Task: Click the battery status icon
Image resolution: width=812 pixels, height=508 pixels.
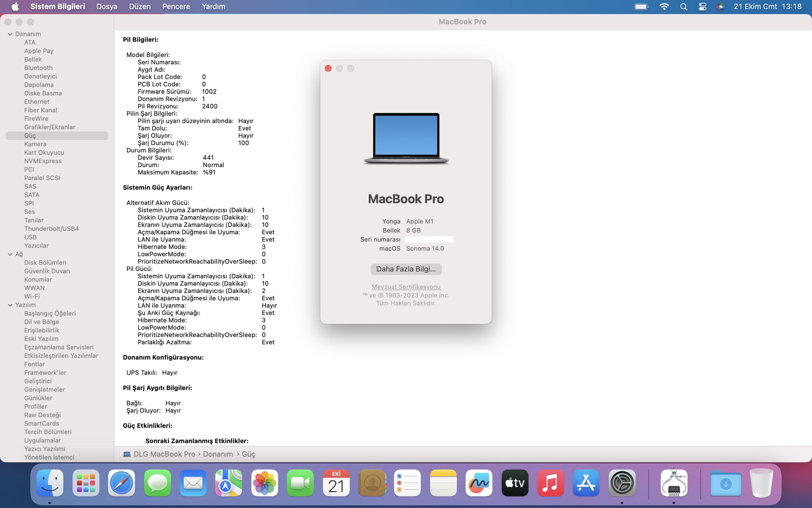Action: click(641, 6)
